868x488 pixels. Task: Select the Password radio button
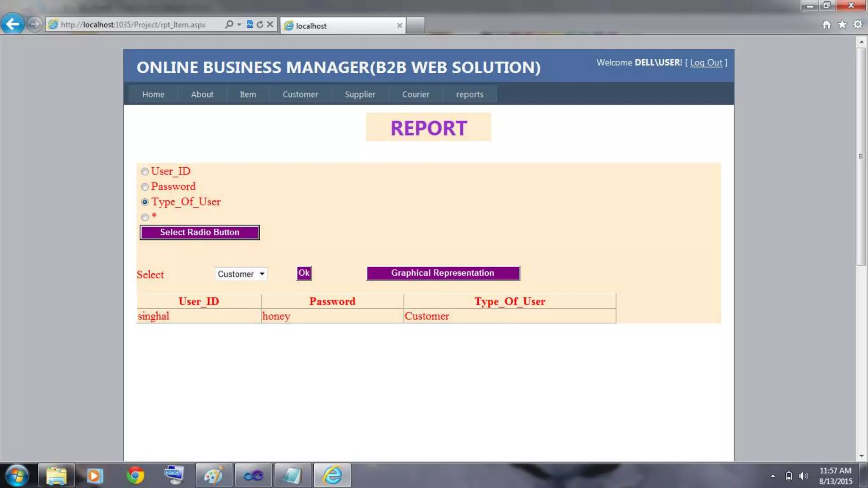(145, 187)
